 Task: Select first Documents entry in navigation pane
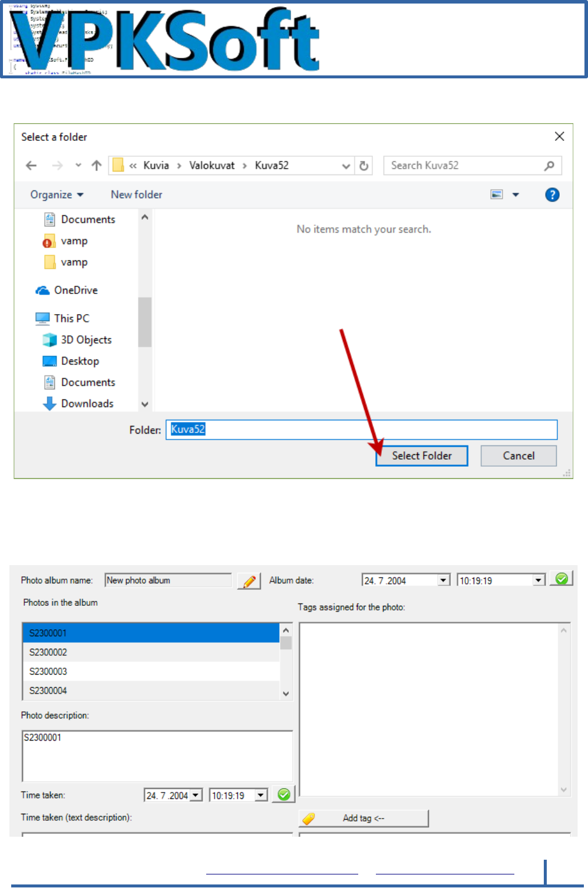(80, 219)
